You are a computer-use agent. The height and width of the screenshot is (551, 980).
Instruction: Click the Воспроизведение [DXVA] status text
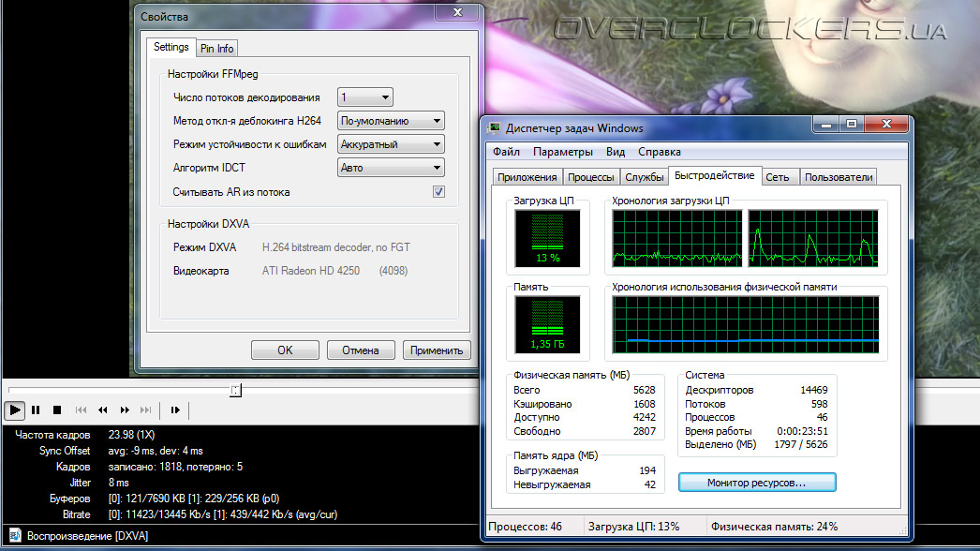(87, 536)
